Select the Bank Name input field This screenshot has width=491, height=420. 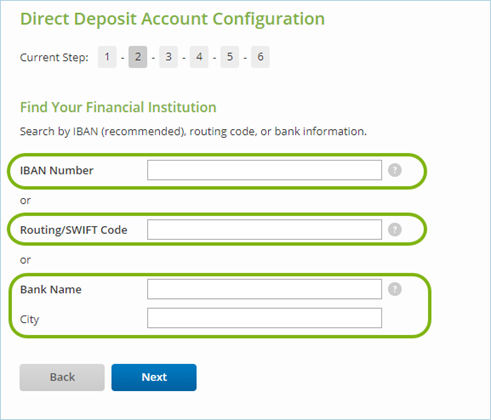pos(264,289)
